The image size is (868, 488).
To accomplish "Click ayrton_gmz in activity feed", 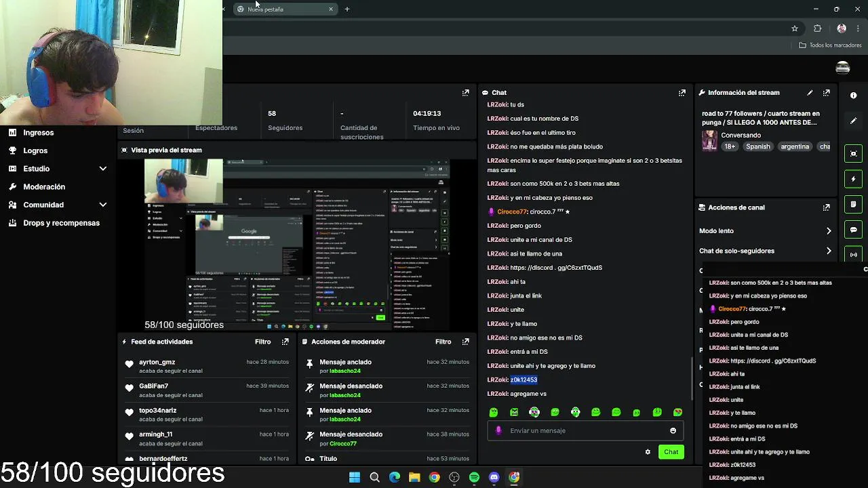I will click(157, 362).
